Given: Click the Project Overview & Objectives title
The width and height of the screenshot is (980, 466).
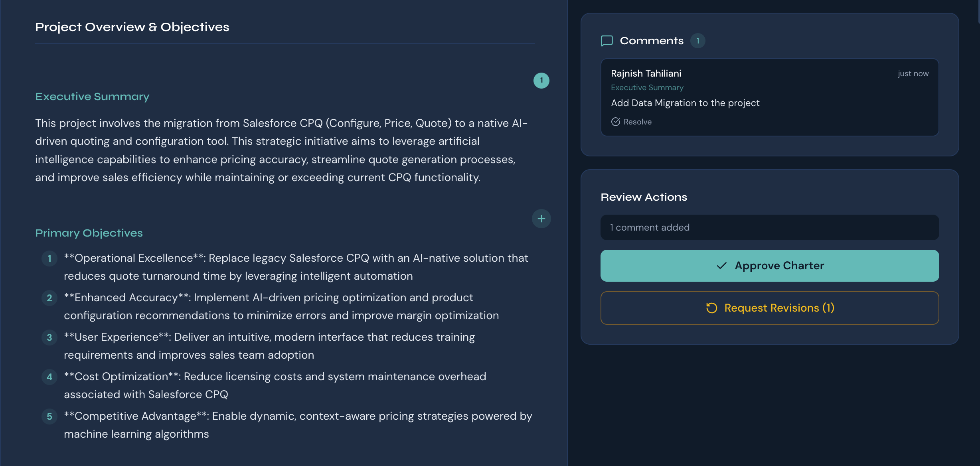Looking at the screenshot, I should 132,27.
